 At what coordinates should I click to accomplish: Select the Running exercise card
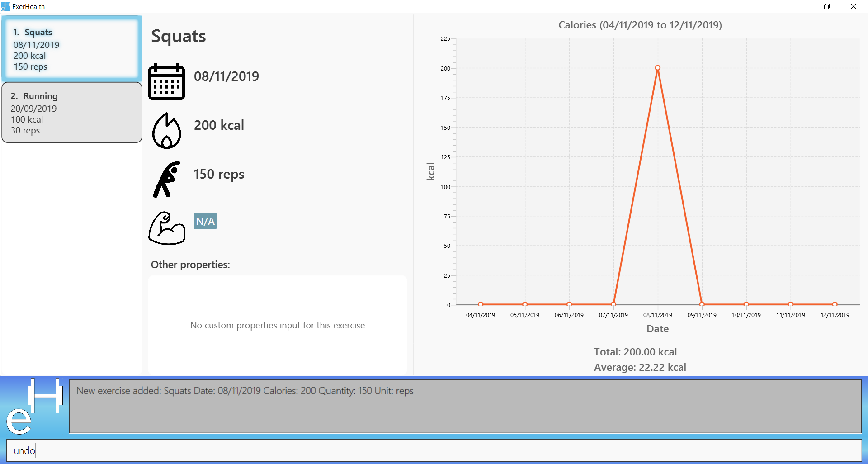(x=72, y=113)
